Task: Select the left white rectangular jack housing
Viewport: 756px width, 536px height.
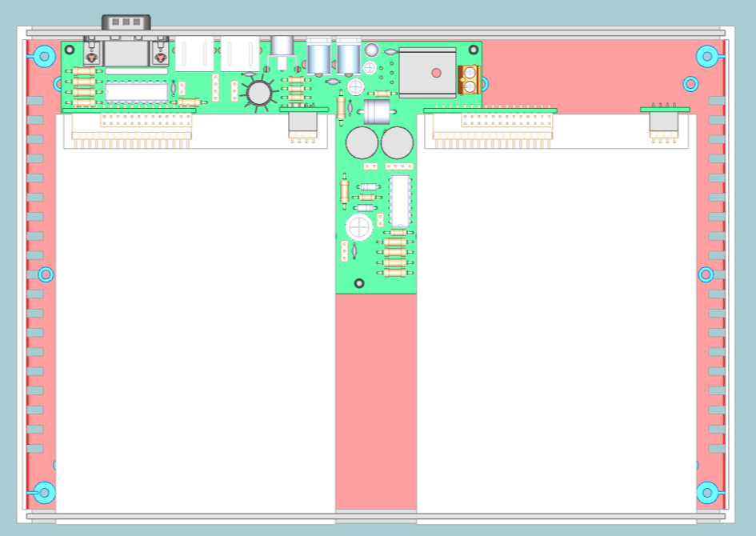Action: tap(194, 54)
